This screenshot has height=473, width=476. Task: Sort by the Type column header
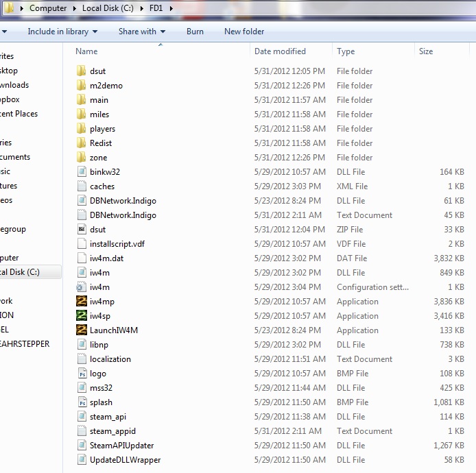tap(346, 51)
